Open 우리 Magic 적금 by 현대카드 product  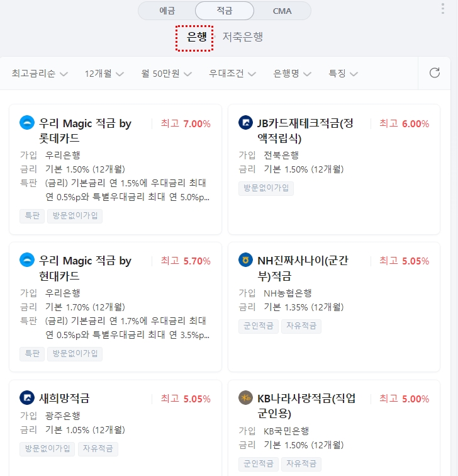(85, 268)
